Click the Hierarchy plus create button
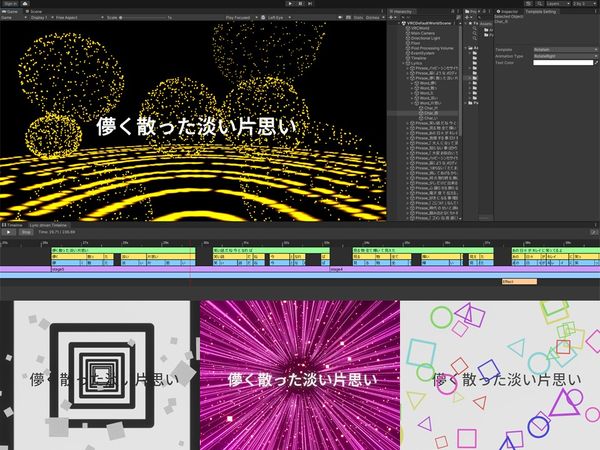Viewport: 600px width, 450px height. pyautogui.click(x=392, y=18)
